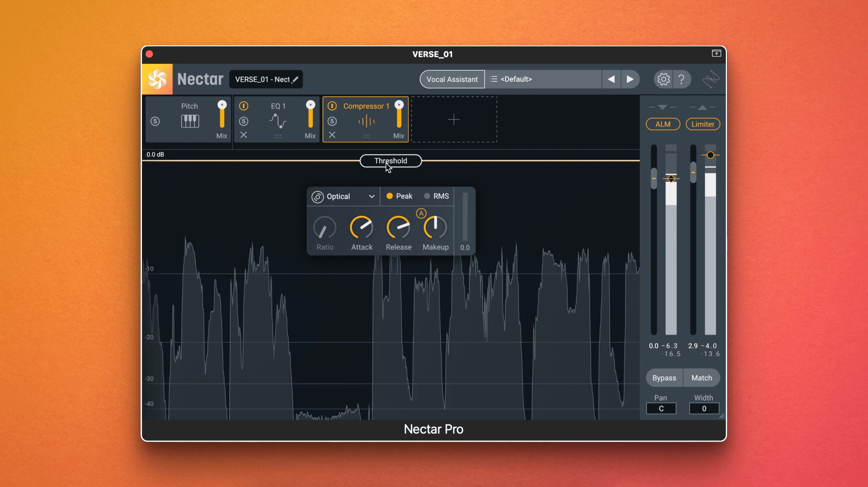Click the Compressor 1 waveform bars icon
Viewport: 868px width, 487px height.
[x=367, y=121]
